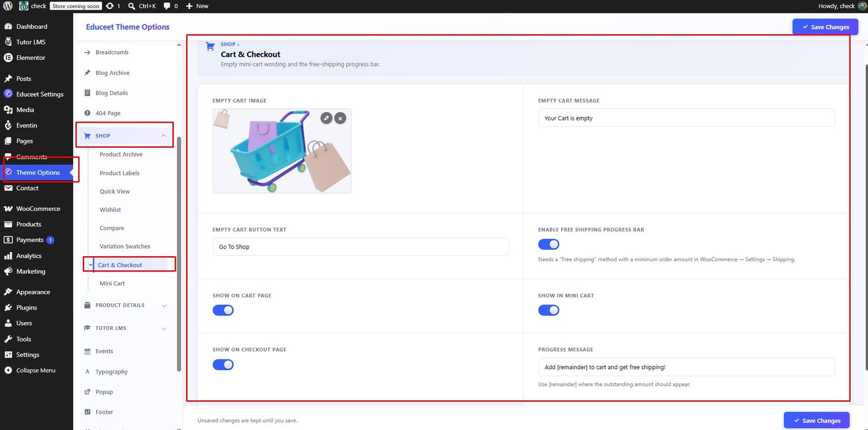Viewport: 868px width, 430px height.
Task: Click the Empty Cart Message field
Action: (x=686, y=118)
